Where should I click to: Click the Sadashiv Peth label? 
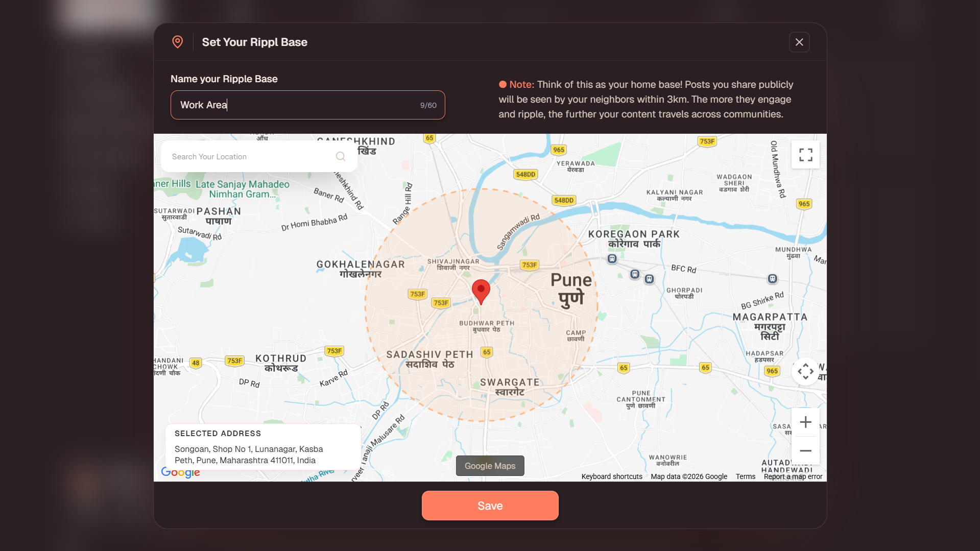(x=429, y=359)
